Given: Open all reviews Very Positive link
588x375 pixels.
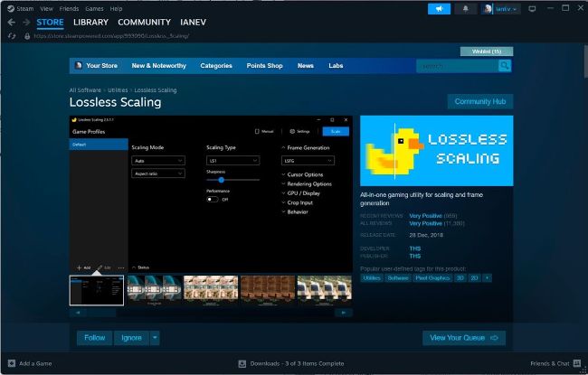Looking at the screenshot, I should [425, 223].
